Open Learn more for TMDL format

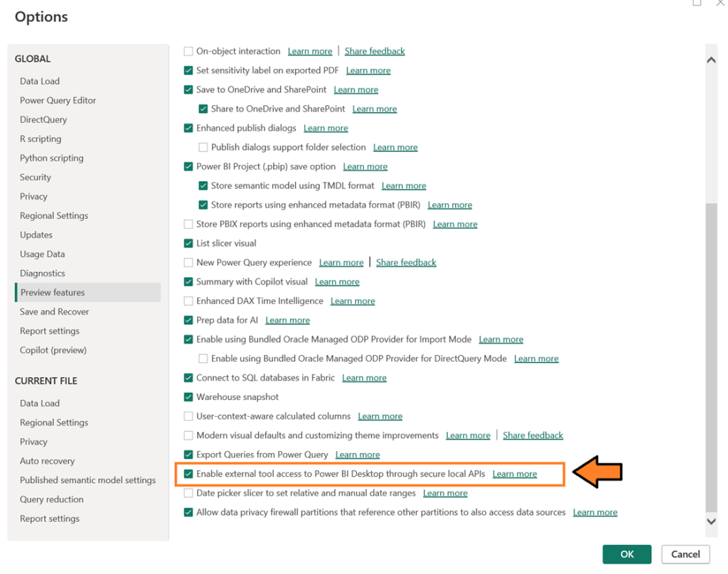click(404, 185)
